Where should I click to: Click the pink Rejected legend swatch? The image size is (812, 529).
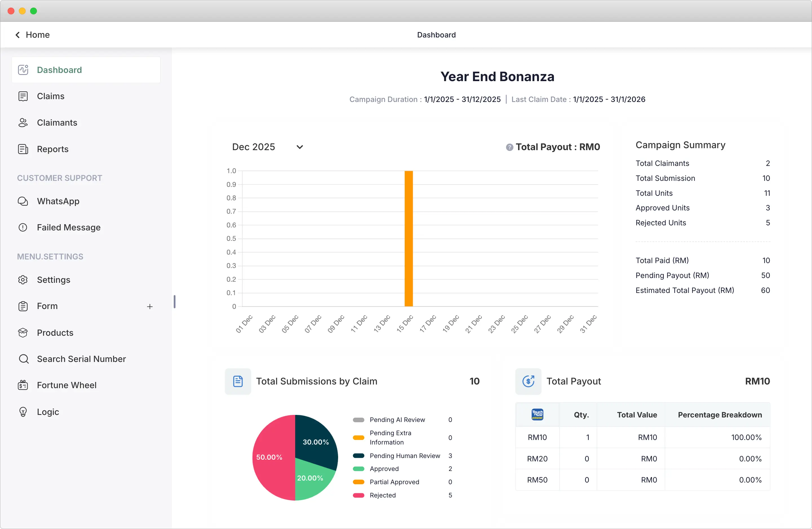pos(359,495)
